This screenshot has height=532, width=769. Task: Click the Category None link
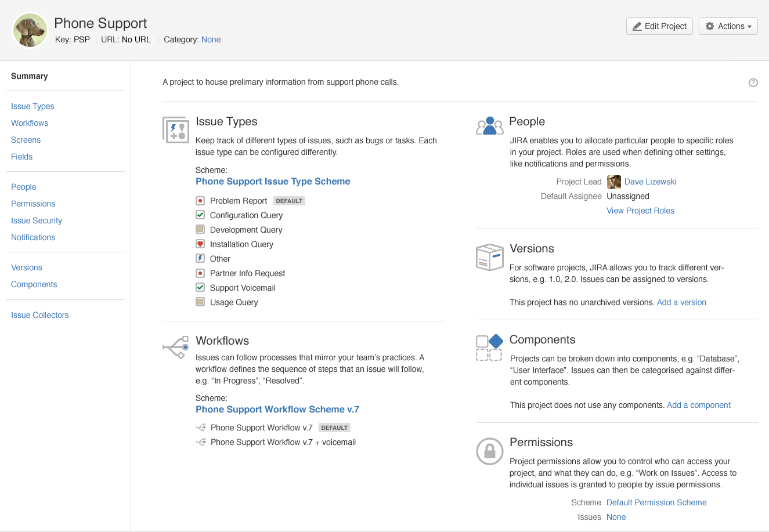tap(211, 39)
